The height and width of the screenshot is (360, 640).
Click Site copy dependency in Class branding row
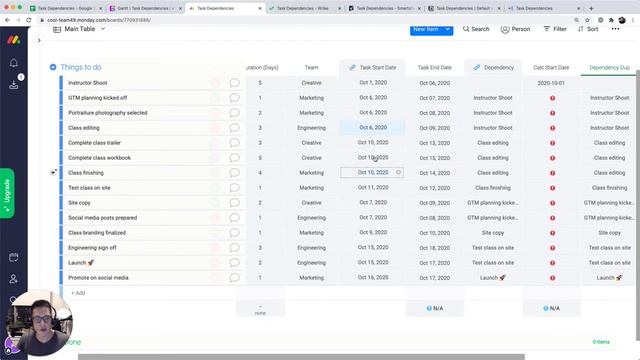pyautogui.click(x=493, y=233)
